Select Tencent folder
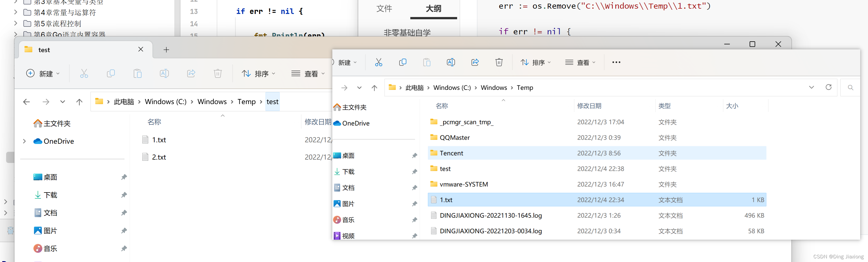The height and width of the screenshot is (262, 868). (597, 153)
